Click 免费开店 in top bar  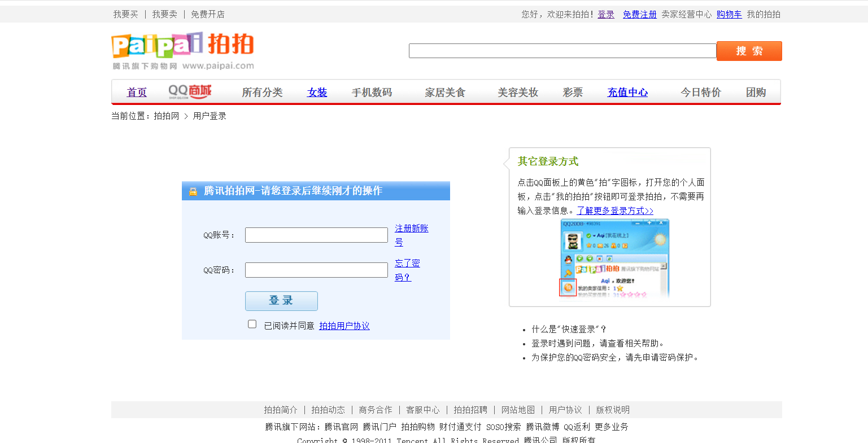coord(207,14)
